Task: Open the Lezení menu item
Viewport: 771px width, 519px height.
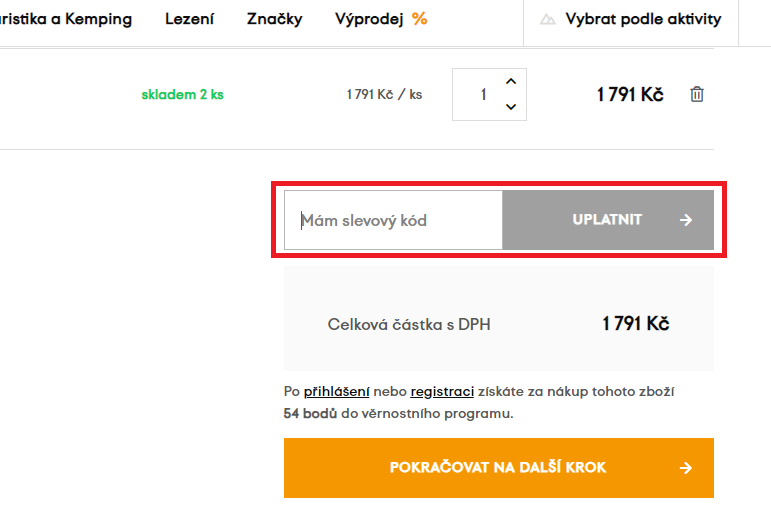Action: coord(189,19)
